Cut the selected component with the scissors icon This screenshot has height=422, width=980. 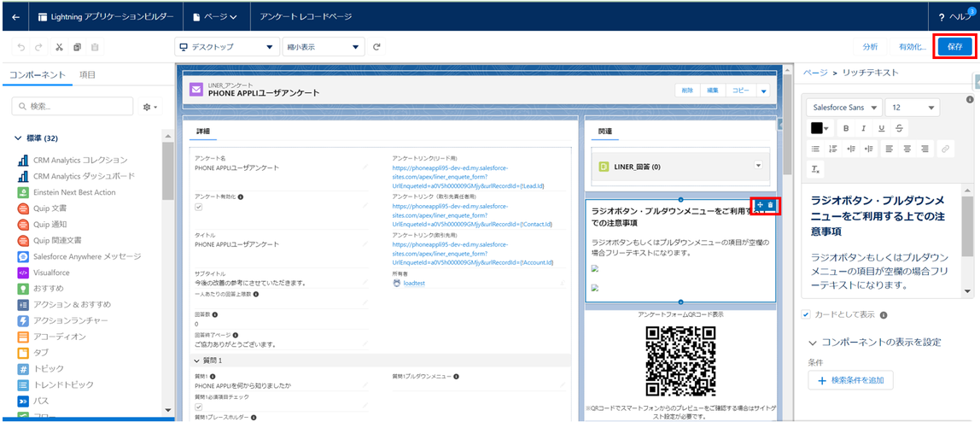coord(59,47)
